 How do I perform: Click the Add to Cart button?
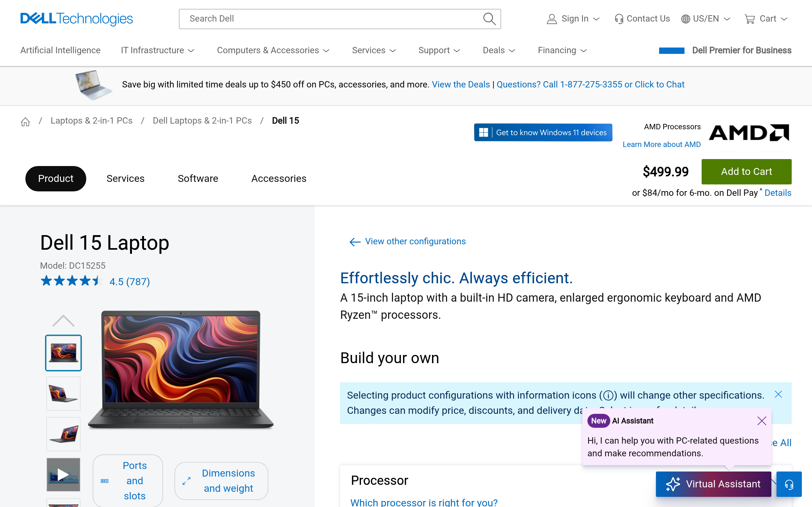746,172
